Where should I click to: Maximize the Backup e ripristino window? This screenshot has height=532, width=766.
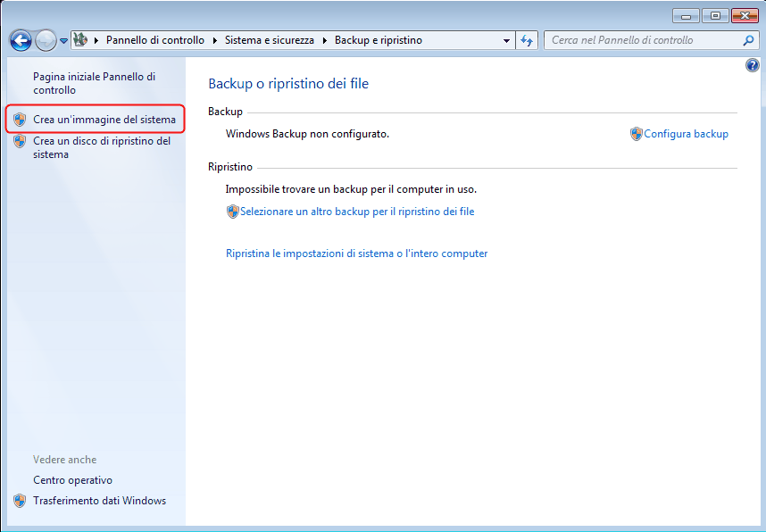pyautogui.click(x=715, y=16)
